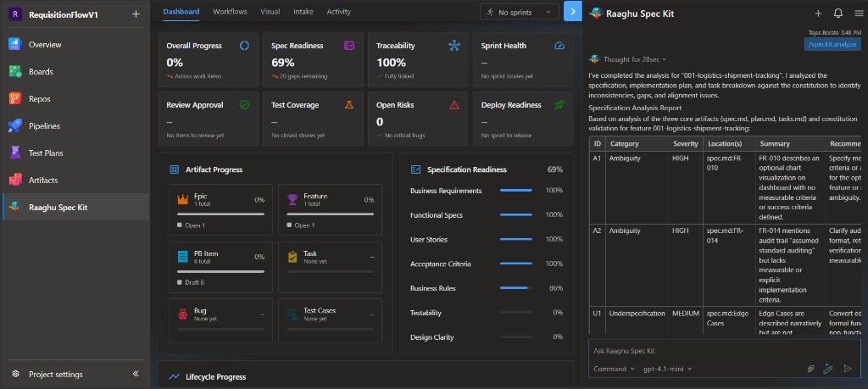Click the Business Requirements progress bar
Viewport: 868px width, 389px height.
pyautogui.click(x=516, y=191)
